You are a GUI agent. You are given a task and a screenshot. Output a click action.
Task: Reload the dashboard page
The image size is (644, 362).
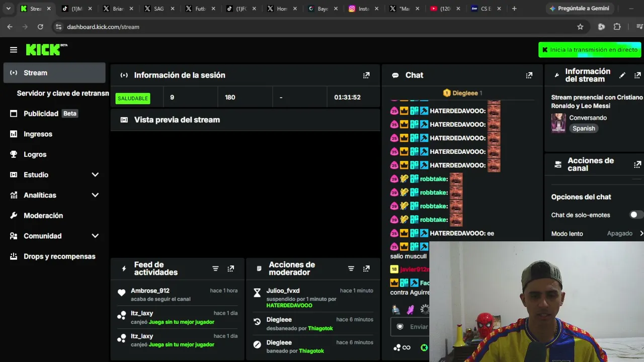(x=40, y=27)
